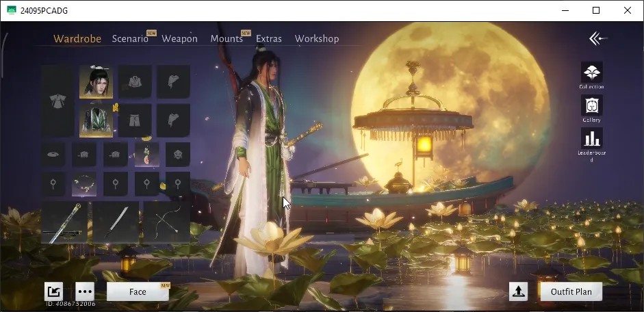The height and width of the screenshot is (312, 644).
Task: Minimize the 24095PCADG window
Action: [x=565, y=11]
